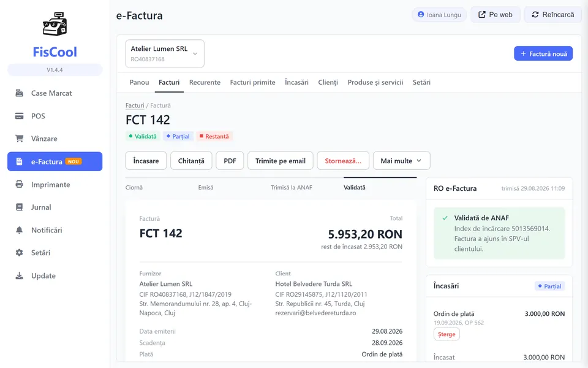Screen dimensions: 588x368
Task: Click the Imprimante printer icon
Action: (x=19, y=185)
